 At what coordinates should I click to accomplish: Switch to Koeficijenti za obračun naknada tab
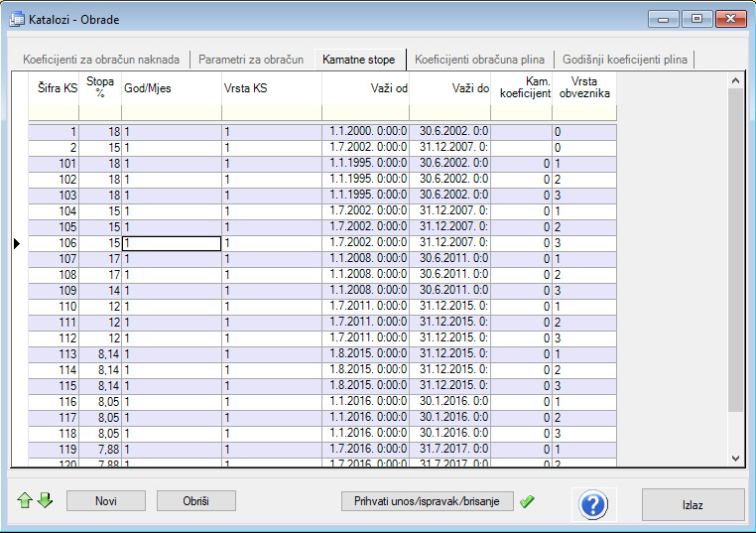101,60
